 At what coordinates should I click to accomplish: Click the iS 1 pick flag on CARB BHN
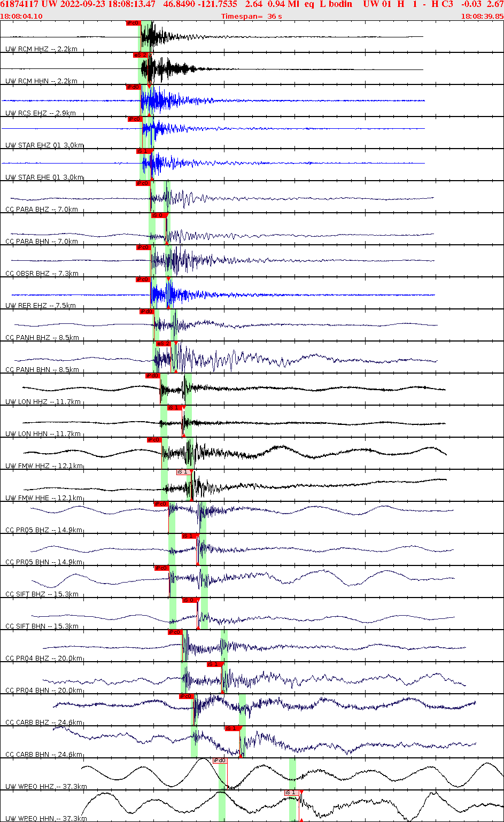tap(230, 727)
